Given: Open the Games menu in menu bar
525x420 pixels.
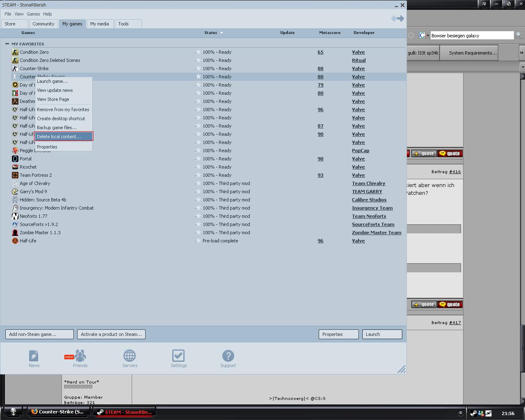Looking at the screenshot, I should (33, 14).
